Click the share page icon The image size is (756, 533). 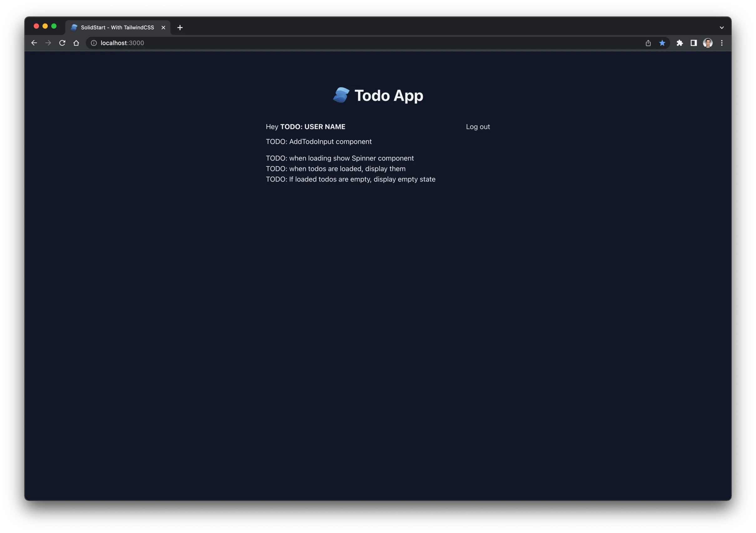(x=648, y=43)
